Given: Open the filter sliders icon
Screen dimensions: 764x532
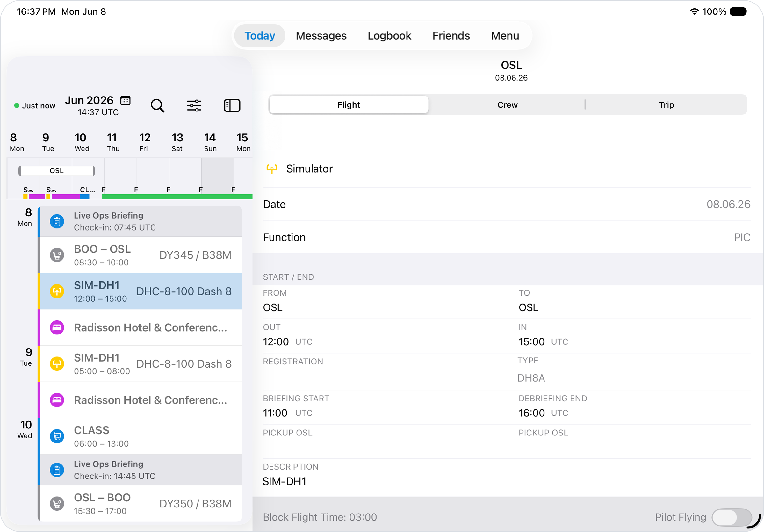Looking at the screenshot, I should pyautogui.click(x=194, y=105).
